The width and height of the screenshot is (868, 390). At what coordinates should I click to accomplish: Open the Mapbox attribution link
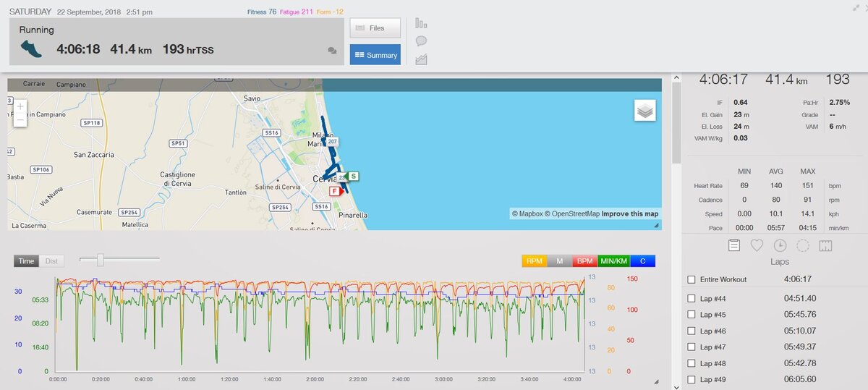point(527,214)
